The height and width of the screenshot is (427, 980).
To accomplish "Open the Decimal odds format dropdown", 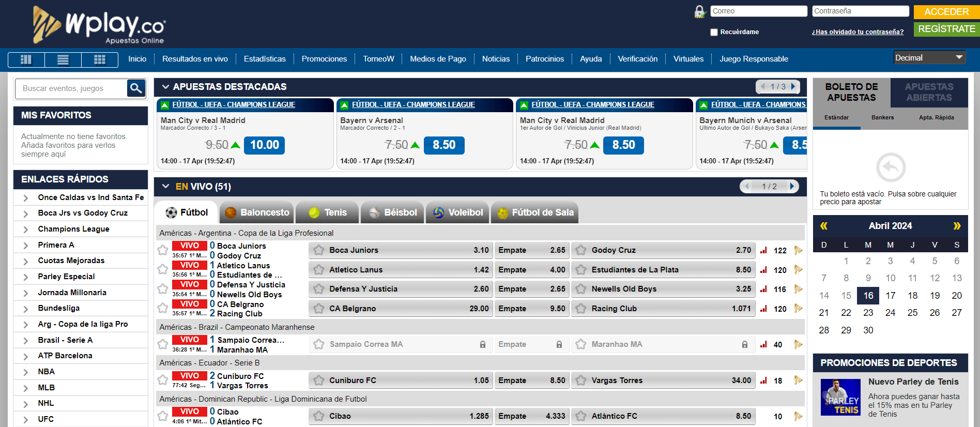I will coord(929,57).
